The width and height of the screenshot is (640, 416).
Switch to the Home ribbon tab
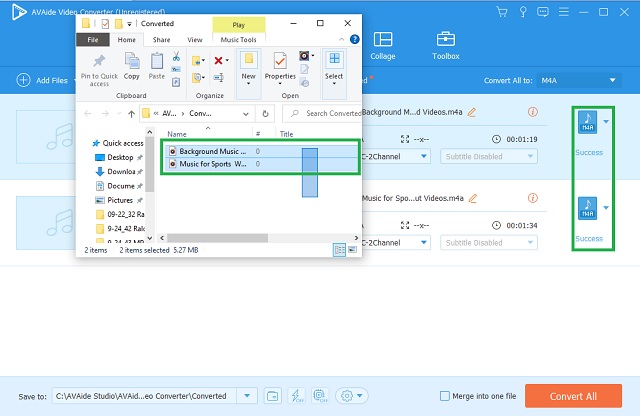(127, 40)
